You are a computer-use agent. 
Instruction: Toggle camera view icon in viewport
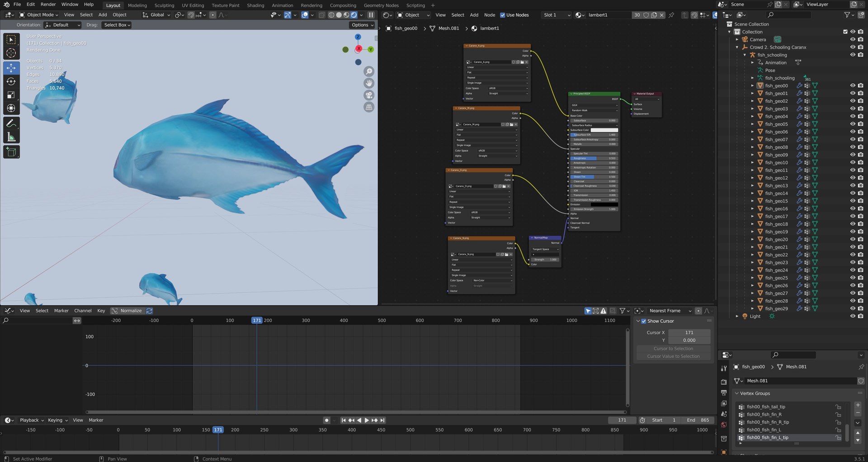click(x=369, y=95)
